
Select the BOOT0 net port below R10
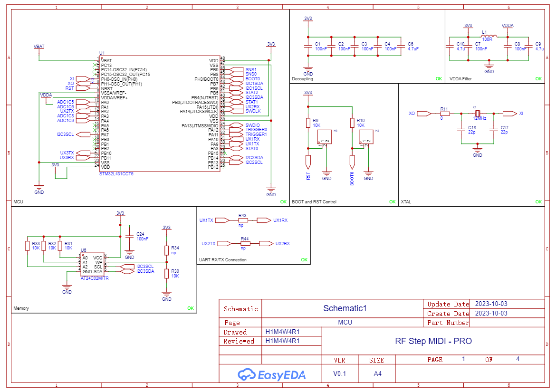(352, 163)
